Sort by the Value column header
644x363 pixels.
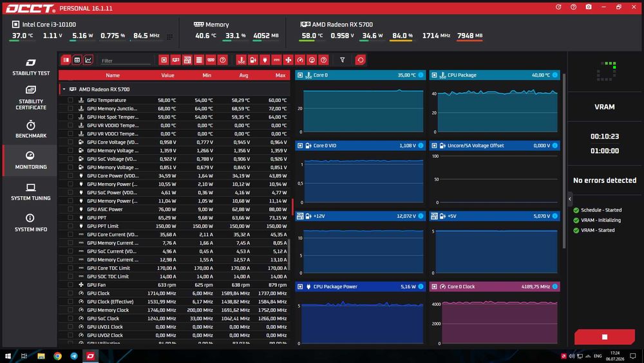[167, 75]
